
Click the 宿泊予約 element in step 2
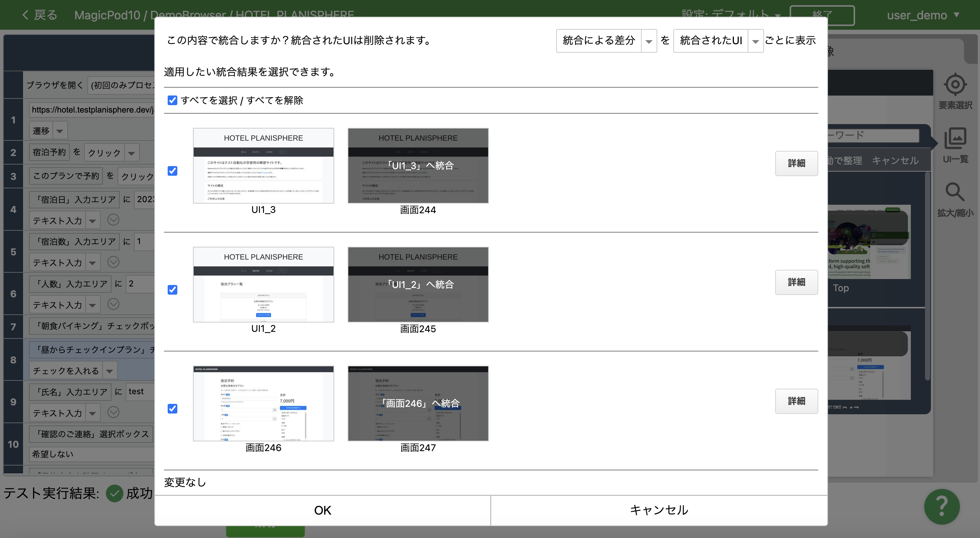click(49, 152)
